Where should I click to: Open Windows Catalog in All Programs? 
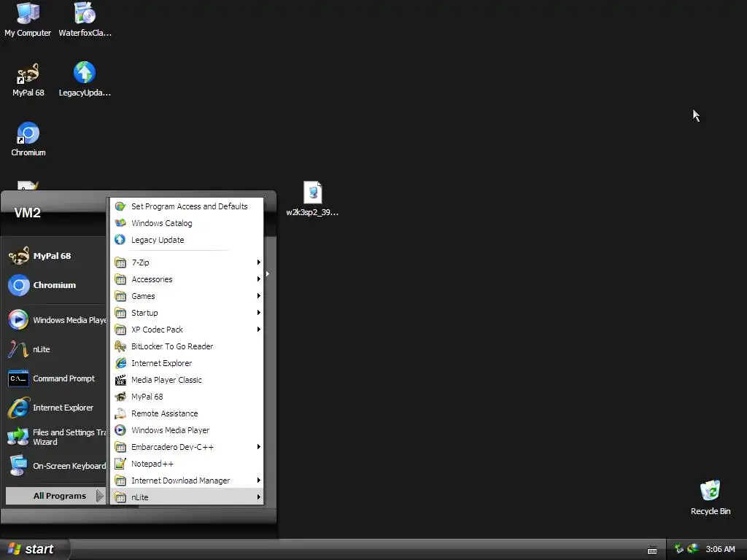187,223
